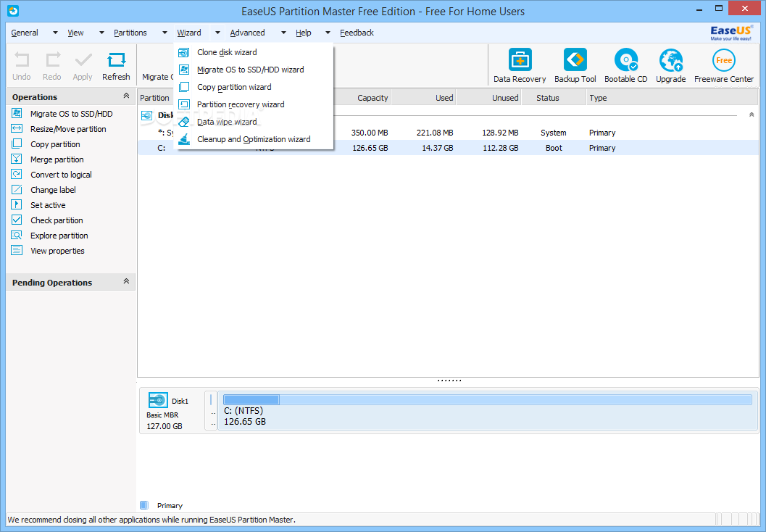The width and height of the screenshot is (766, 532).
Task: Click View properties operation link
Action: pyautogui.click(x=58, y=251)
